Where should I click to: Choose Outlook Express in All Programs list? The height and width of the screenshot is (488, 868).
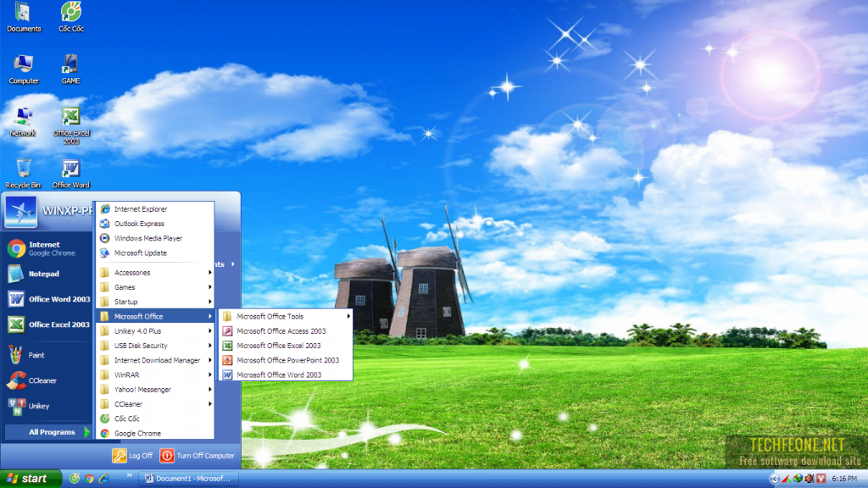pos(155,224)
